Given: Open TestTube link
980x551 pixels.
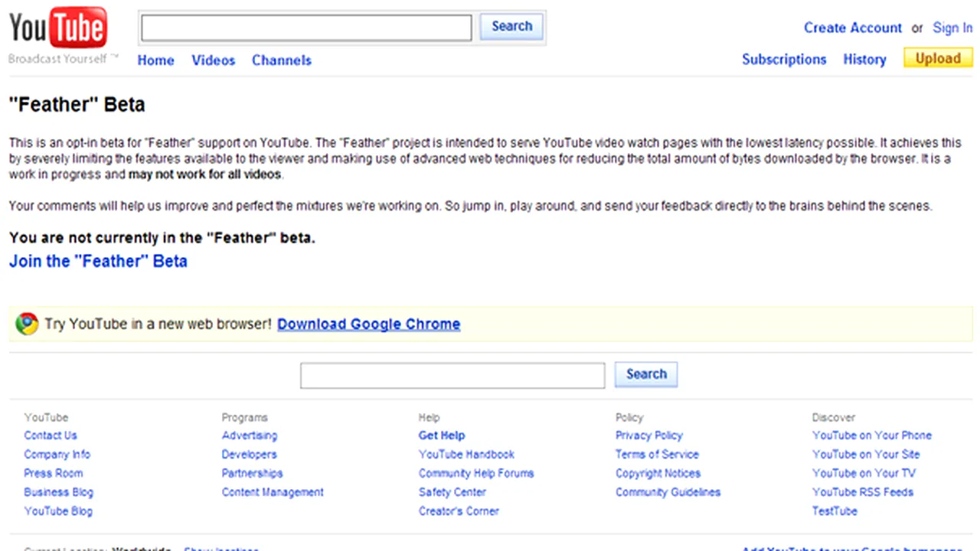Looking at the screenshot, I should pyautogui.click(x=835, y=511).
